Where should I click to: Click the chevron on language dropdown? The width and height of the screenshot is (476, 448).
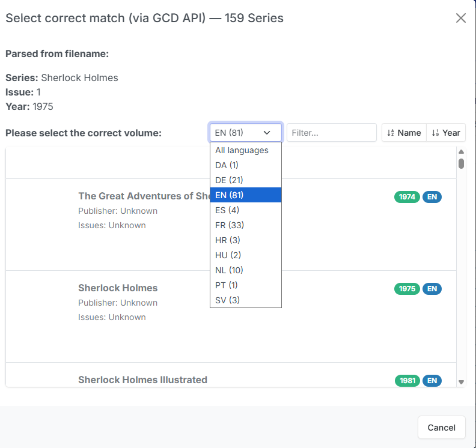(267, 133)
